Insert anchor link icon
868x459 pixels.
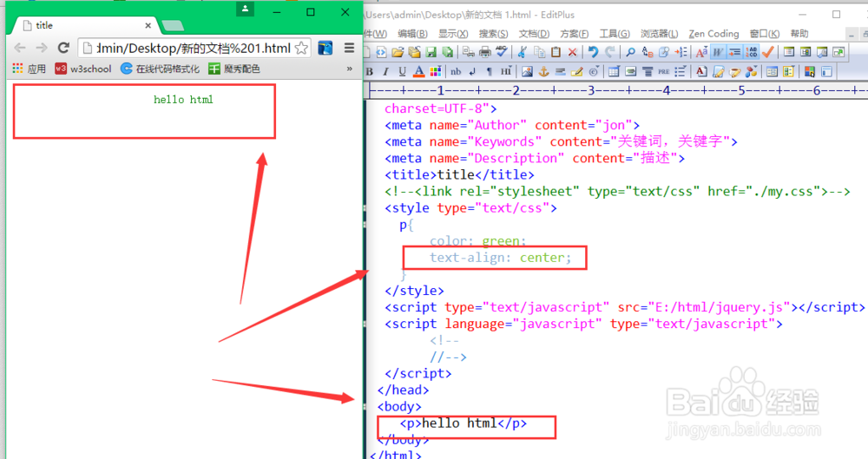pyautogui.click(x=543, y=71)
